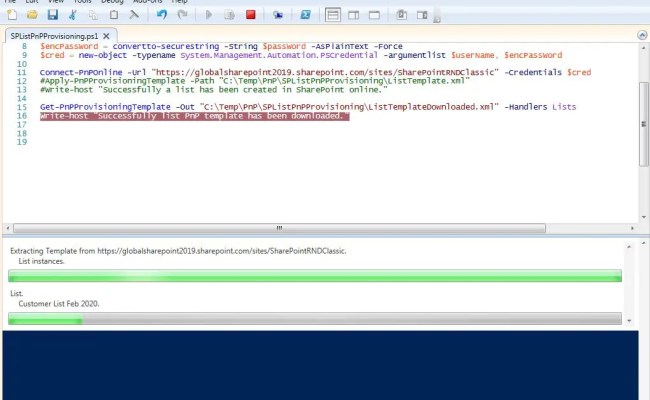Click the List instances green progress bar

[315, 276]
